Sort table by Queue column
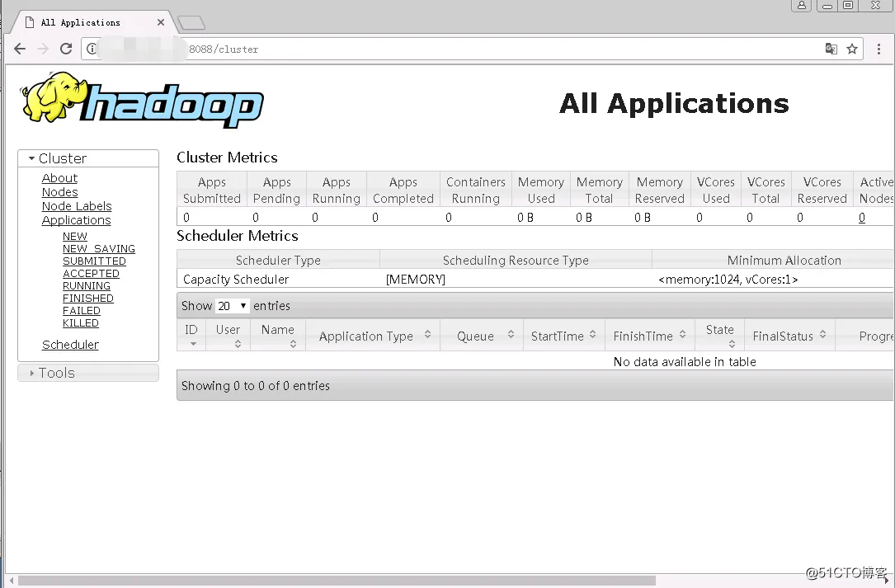The image size is (895, 588). pos(482,336)
